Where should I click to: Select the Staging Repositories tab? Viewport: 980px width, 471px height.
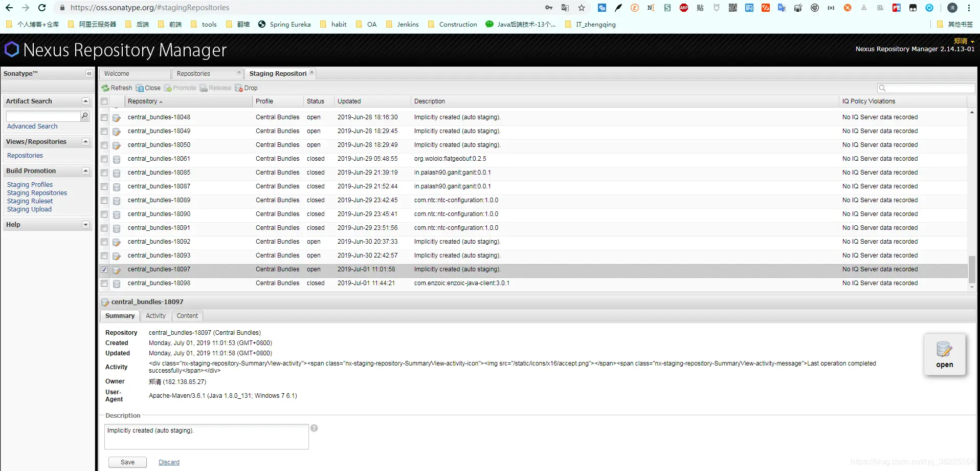280,74
